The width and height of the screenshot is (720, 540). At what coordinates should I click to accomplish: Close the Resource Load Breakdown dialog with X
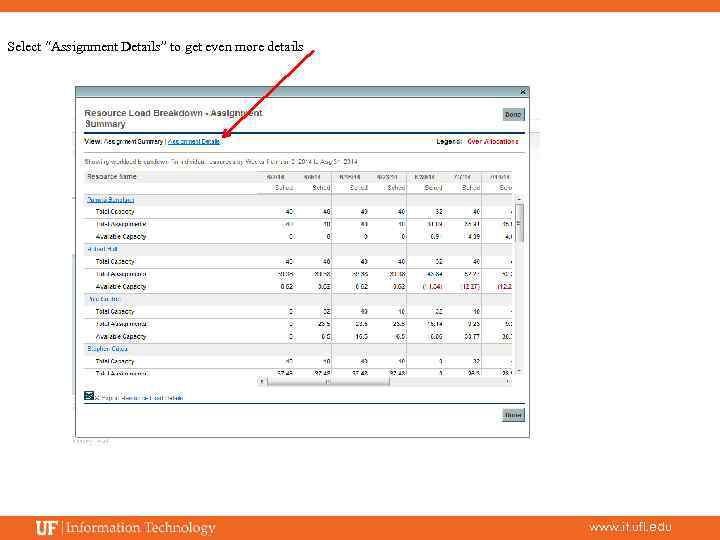tap(523, 92)
